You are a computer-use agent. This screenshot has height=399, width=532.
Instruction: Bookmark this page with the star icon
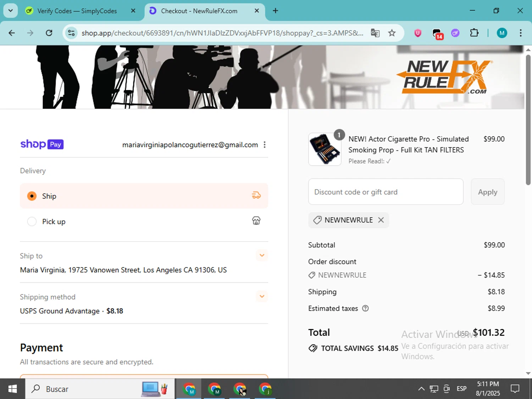point(392,33)
